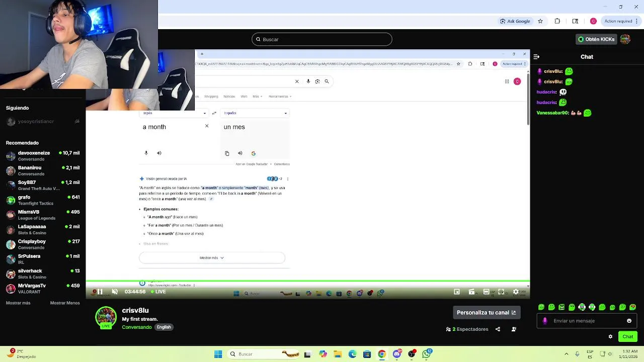The height and width of the screenshot is (362, 644).
Task: Jump to LIVE in stream player
Action: [158, 292]
